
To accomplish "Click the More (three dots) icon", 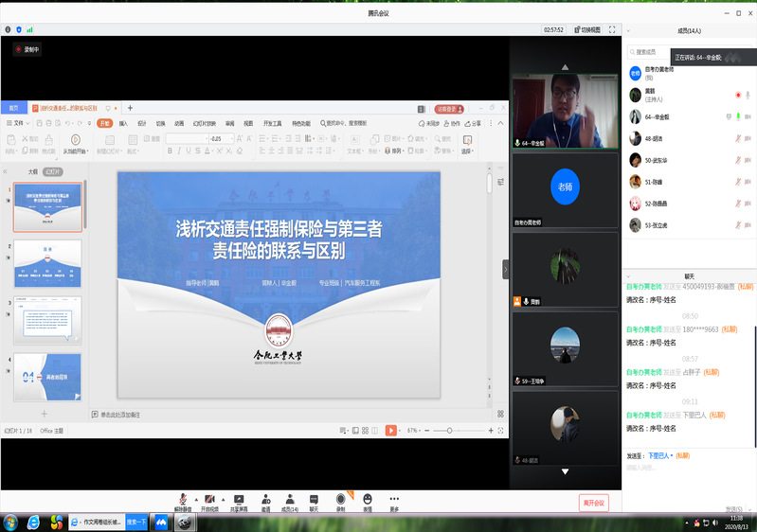I will [x=394, y=500].
